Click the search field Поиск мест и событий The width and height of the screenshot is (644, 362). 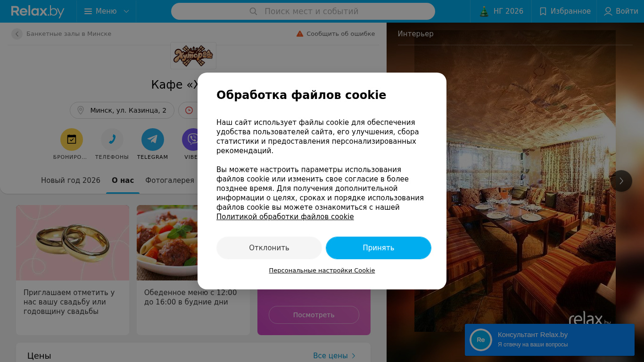pos(303,11)
